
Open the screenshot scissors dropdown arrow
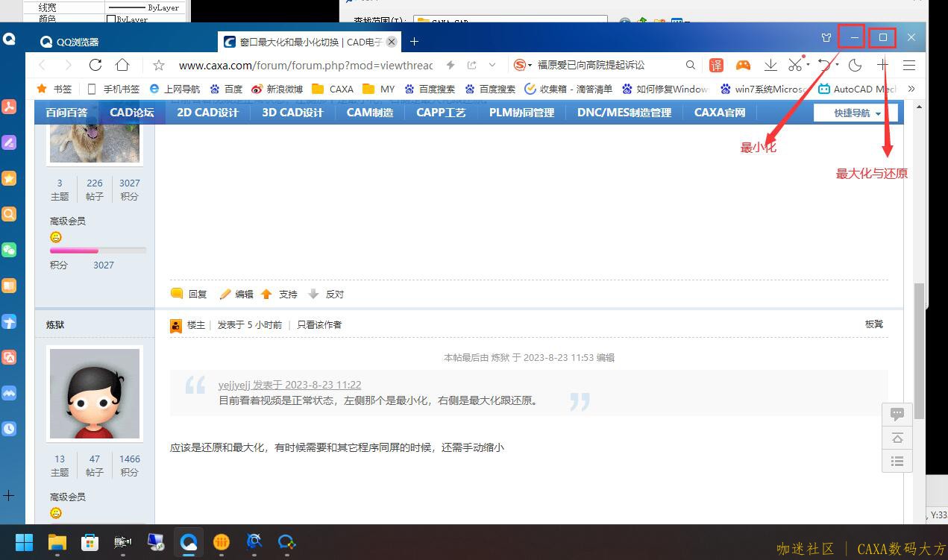[x=808, y=65]
